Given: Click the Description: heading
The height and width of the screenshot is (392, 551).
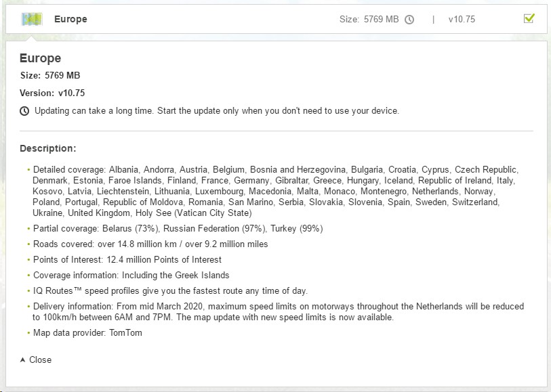Looking at the screenshot, I should 48,148.
